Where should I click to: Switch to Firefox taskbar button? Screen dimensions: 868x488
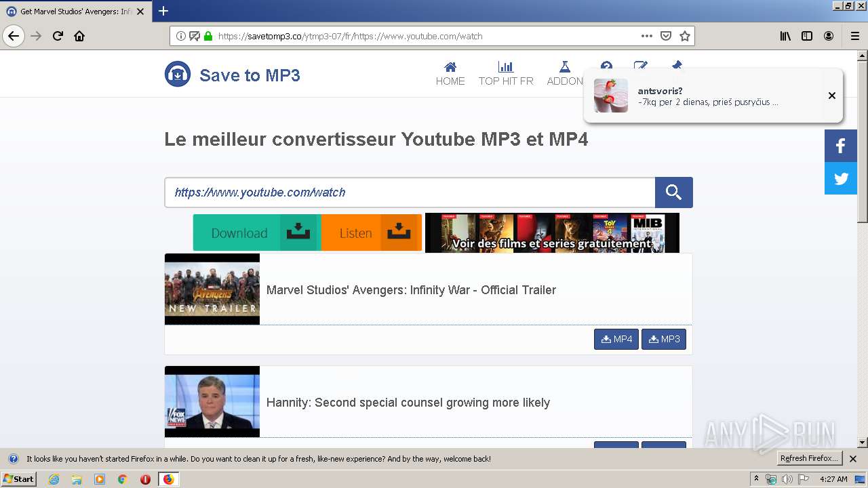pos(168,479)
